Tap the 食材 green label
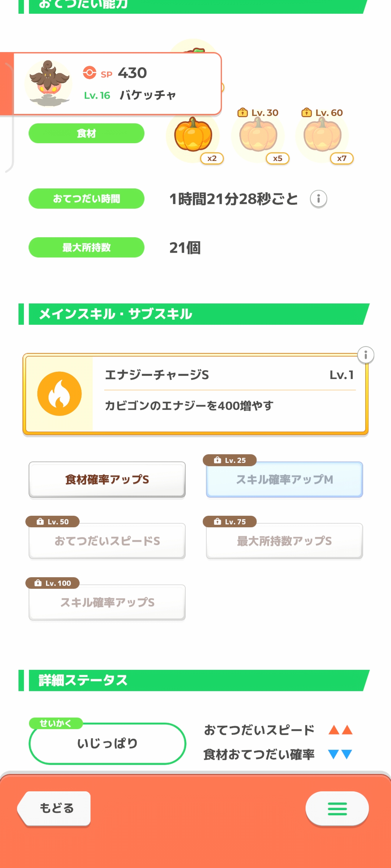391x868 pixels. [x=87, y=133]
